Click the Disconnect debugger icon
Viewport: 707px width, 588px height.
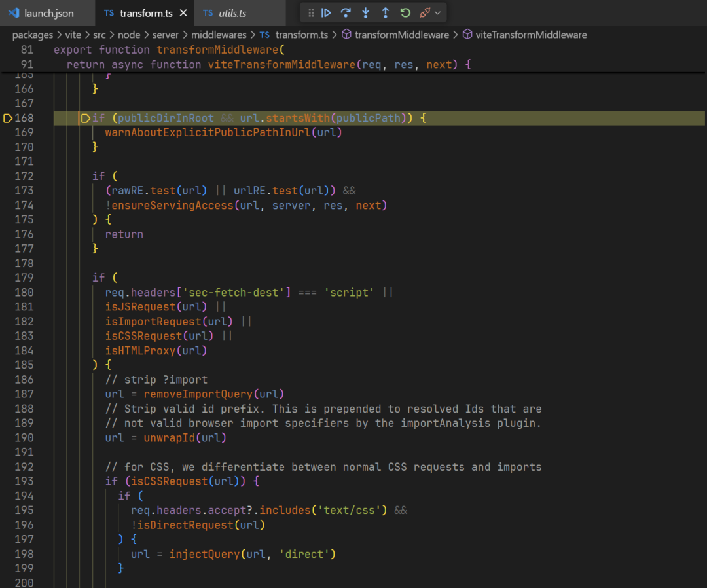pyautogui.click(x=425, y=12)
